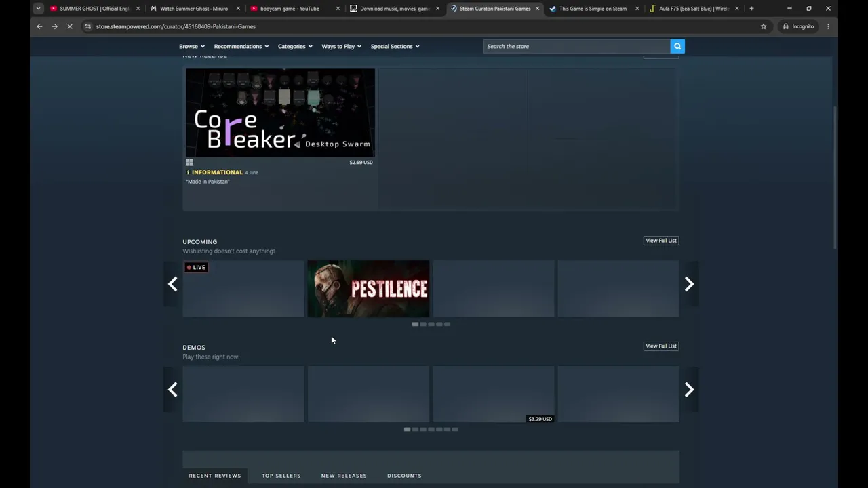Expand the Browse dropdown menu
The width and height of the screenshot is (868, 488).
click(x=192, y=46)
